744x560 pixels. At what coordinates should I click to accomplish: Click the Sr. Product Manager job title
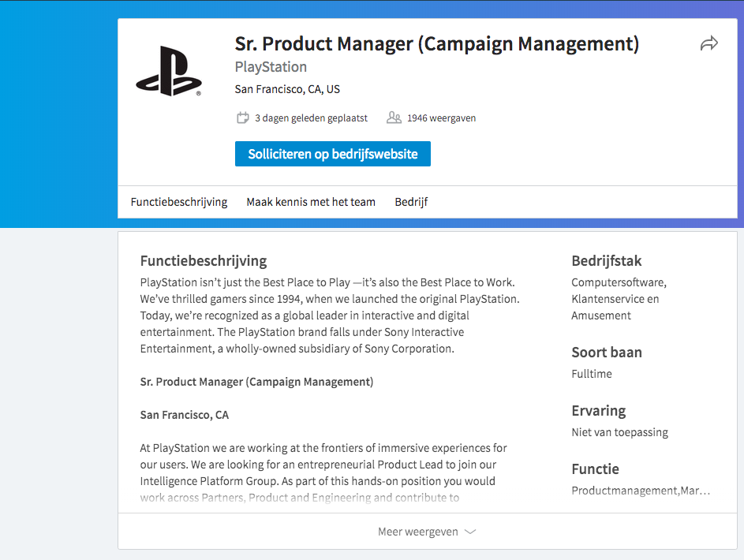(x=436, y=44)
